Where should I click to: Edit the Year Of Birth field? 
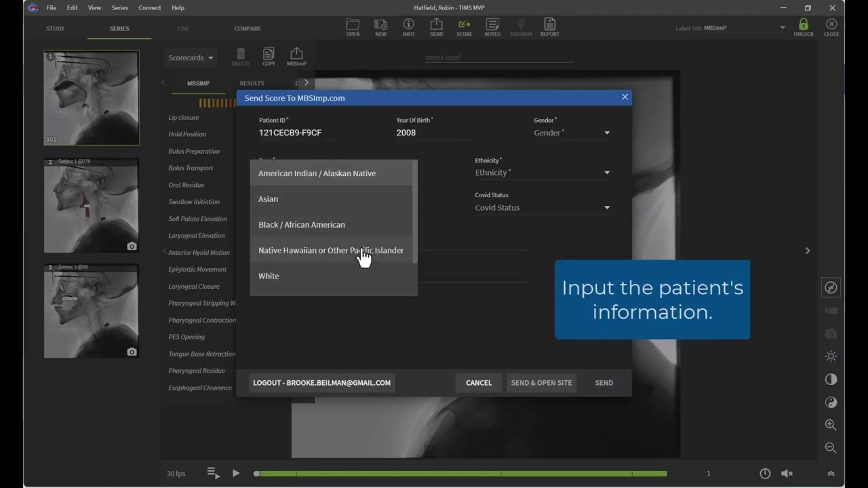pyautogui.click(x=433, y=133)
